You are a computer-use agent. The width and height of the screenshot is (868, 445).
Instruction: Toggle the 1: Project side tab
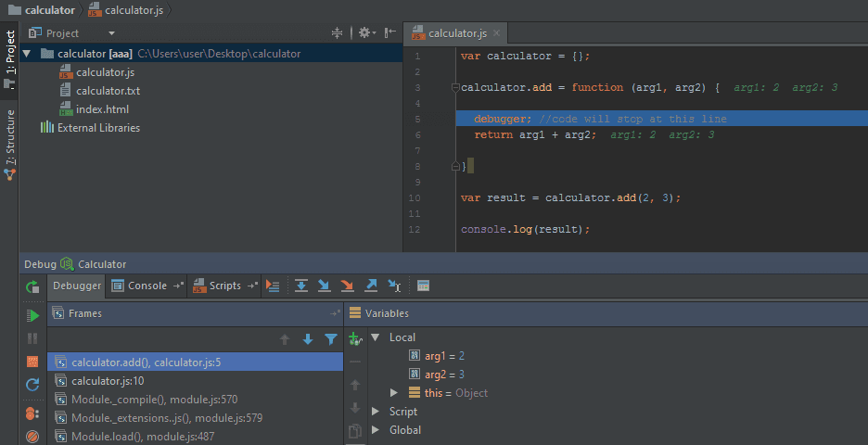pyautogui.click(x=10, y=61)
